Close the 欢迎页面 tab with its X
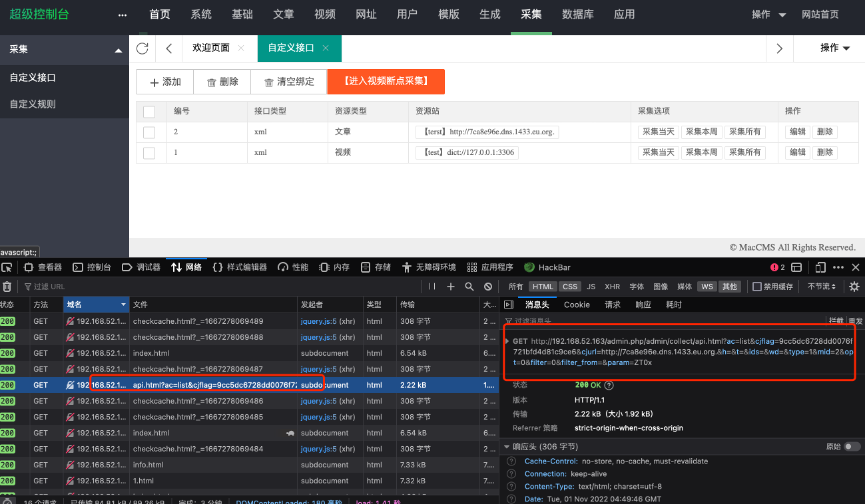866x504 pixels. coord(241,48)
